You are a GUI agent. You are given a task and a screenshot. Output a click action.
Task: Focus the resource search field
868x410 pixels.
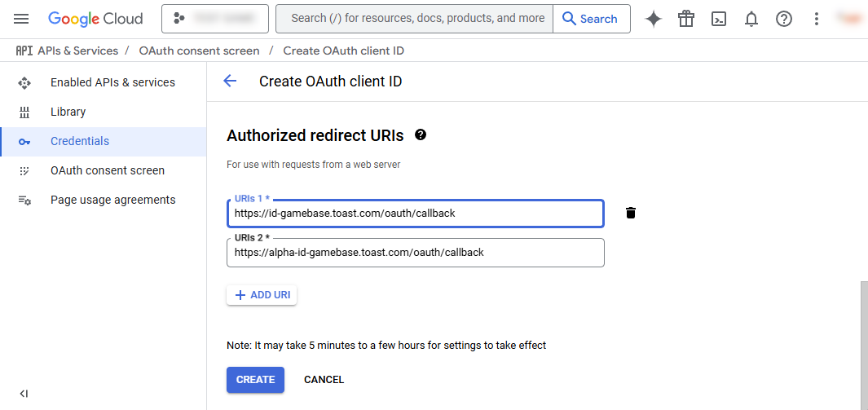click(x=414, y=19)
